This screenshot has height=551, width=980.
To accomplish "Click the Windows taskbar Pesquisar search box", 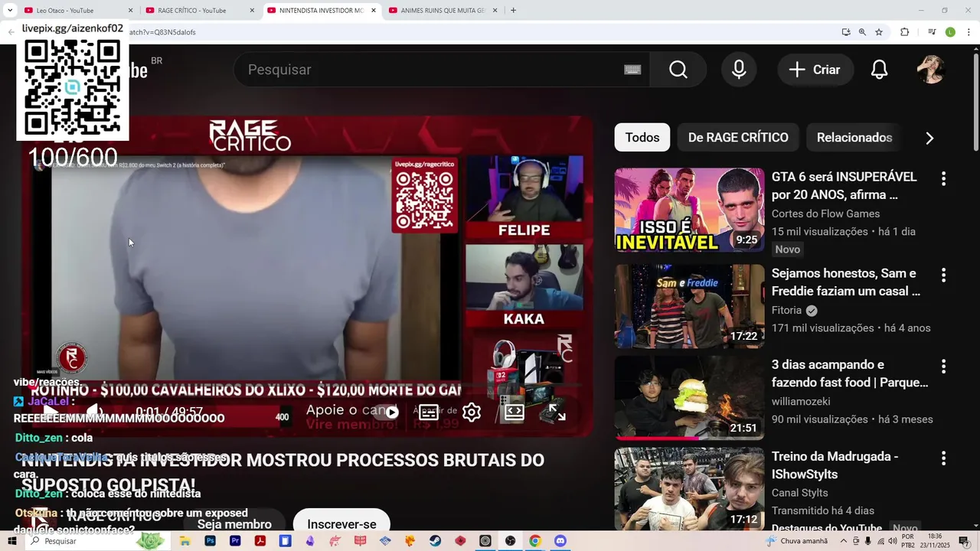I will coord(100,541).
